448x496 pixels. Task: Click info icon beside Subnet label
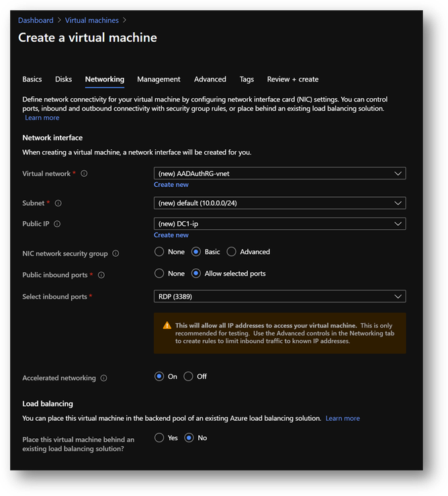point(58,203)
